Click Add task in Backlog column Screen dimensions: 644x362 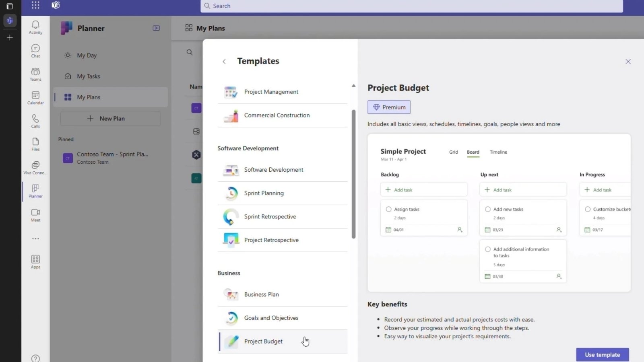pyautogui.click(x=424, y=189)
